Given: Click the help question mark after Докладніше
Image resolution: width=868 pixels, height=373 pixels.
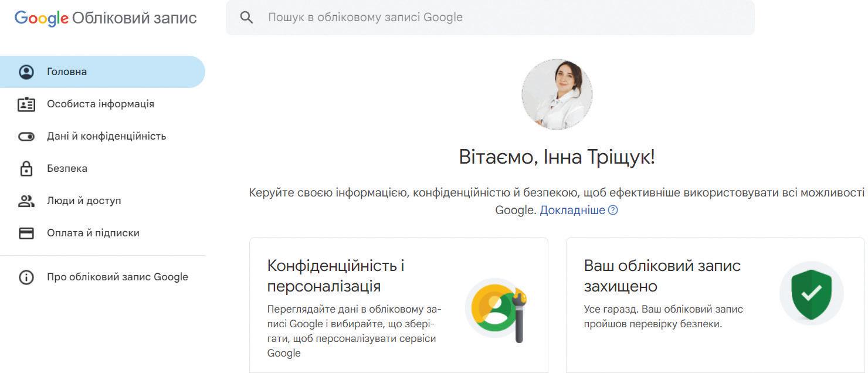Looking at the screenshot, I should pyautogui.click(x=613, y=210).
